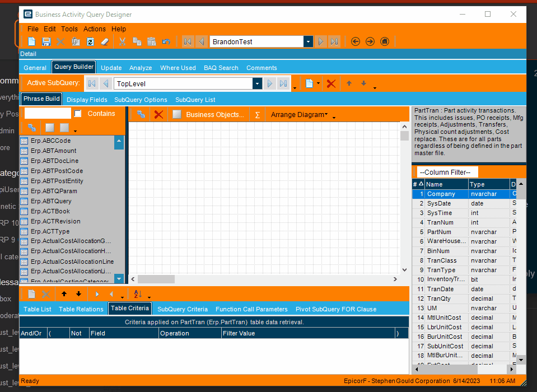Go to next subquery after TopLevel box
The width and height of the screenshot is (537, 392).
pyautogui.click(x=269, y=83)
